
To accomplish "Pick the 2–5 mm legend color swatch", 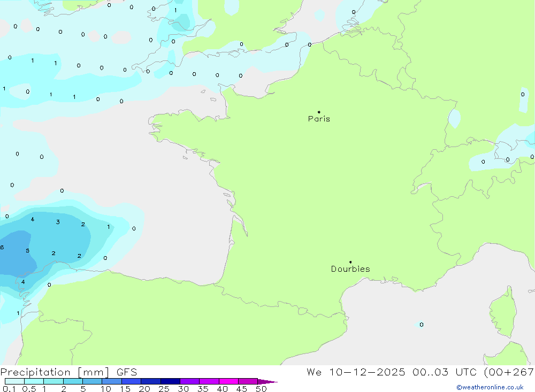I will (x=73, y=381).
